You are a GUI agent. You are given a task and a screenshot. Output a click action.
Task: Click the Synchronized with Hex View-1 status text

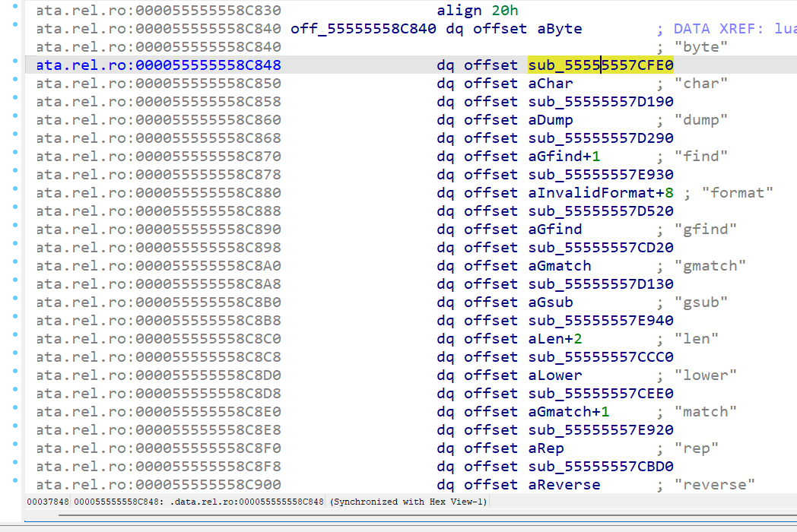point(408,502)
